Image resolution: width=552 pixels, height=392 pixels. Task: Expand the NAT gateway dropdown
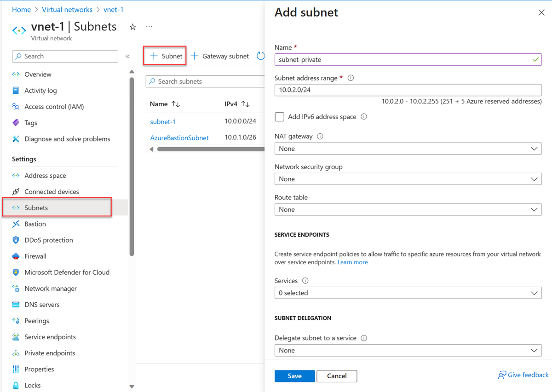point(408,149)
